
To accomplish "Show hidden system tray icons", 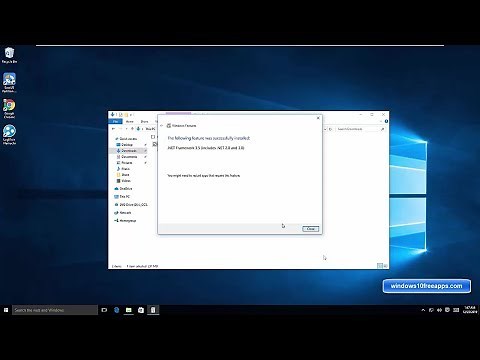I will (423, 310).
